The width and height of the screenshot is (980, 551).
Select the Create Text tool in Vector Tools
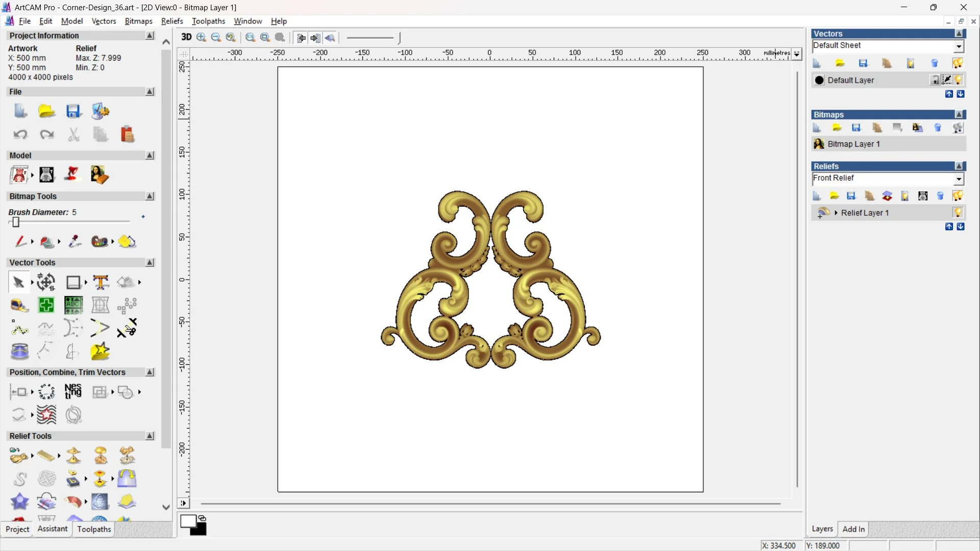[101, 282]
